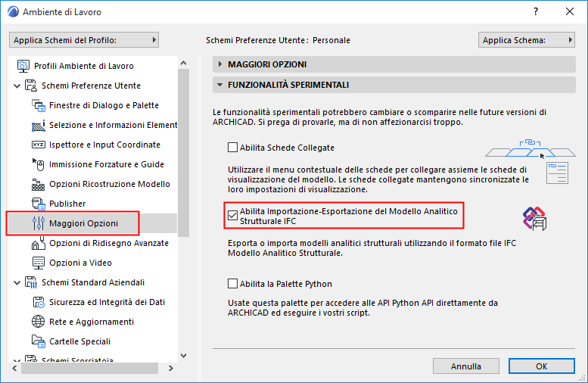This screenshot has width=588, height=383.
Task: Click the ARCHICAD logo in the title bar
Action: click(13, 11)
